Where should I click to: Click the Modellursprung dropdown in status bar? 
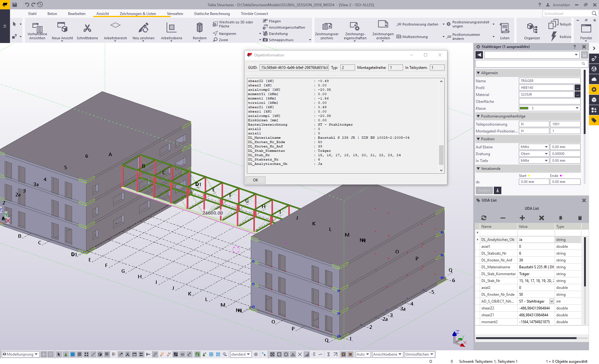coord(21,353)
